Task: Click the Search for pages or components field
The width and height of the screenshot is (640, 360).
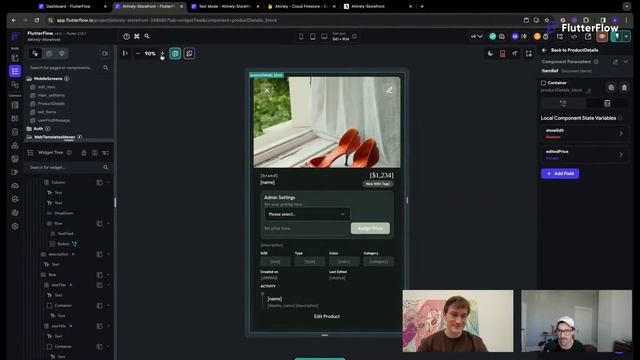Action: click(69, 67)
